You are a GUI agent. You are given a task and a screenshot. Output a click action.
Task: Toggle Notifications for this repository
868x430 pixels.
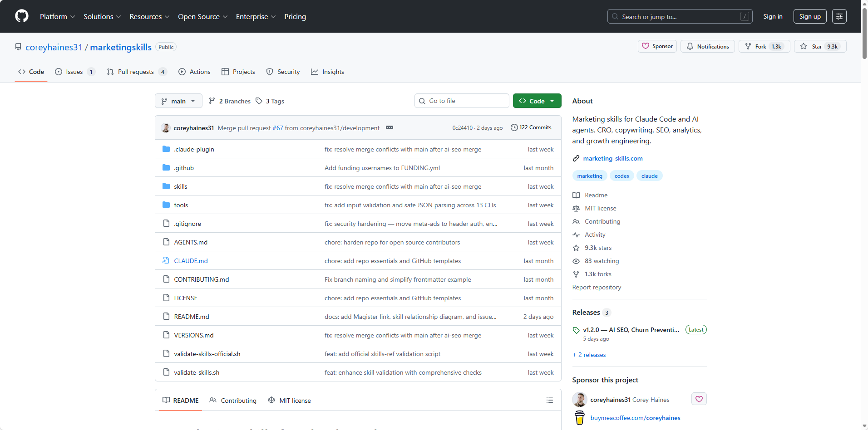[x=707, y=46]
